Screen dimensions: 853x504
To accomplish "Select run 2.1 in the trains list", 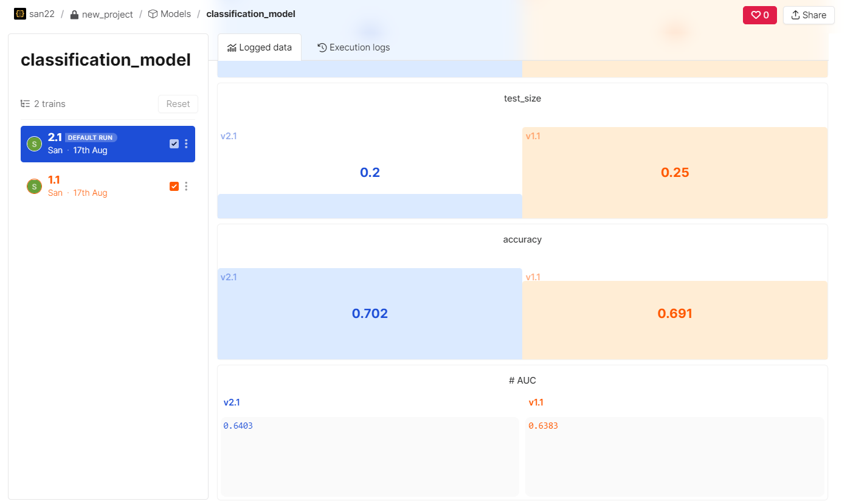I will (108, 144).
